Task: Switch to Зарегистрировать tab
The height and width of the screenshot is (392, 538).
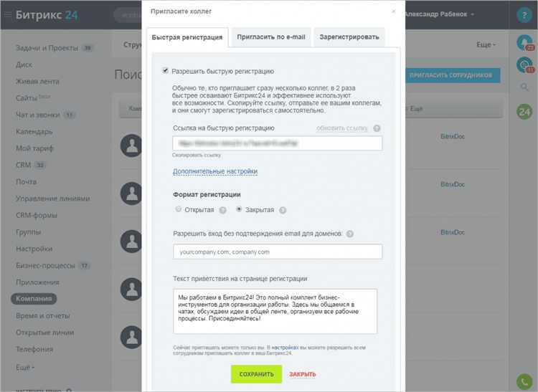Action: [x=349, y=37]
